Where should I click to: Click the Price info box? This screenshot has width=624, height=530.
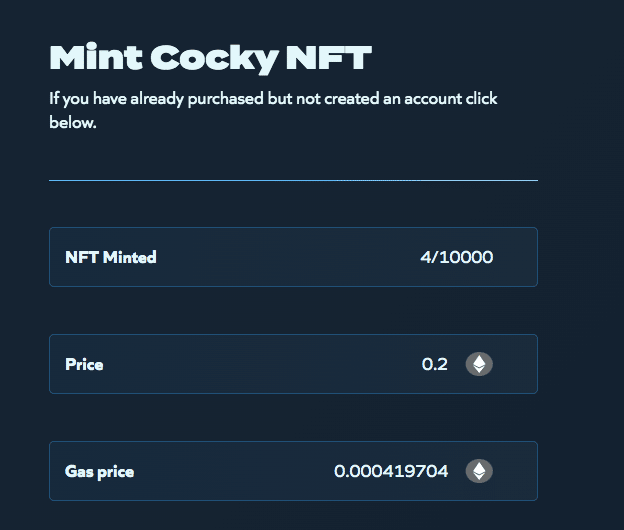coord(293,364)
